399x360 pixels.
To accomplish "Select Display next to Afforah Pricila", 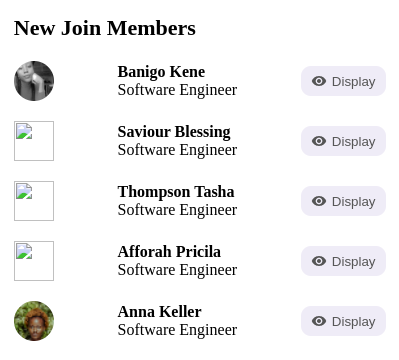I will coord(343,261).
